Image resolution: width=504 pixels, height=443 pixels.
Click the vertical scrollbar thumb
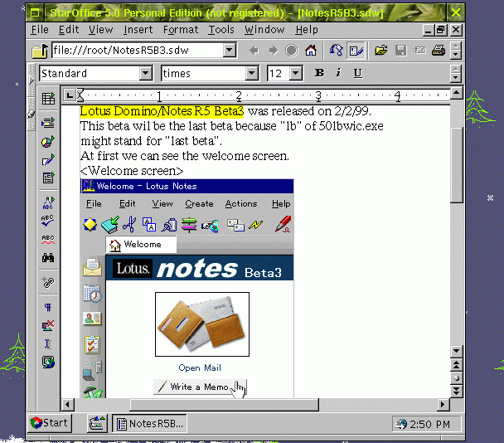tap(457, 165)
